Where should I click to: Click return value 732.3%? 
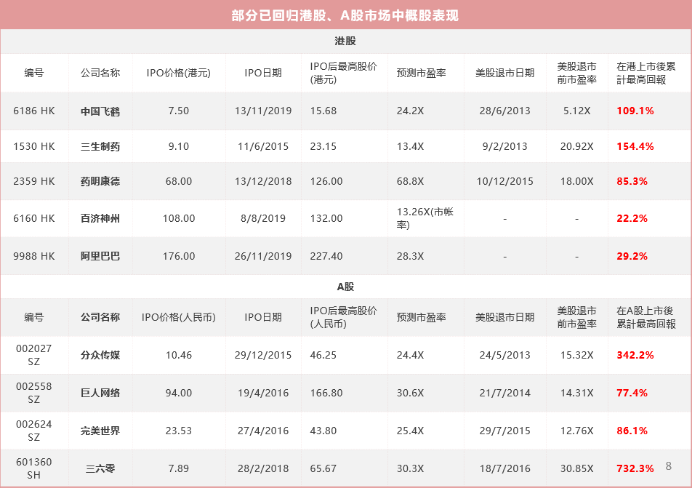click(635, 469)
